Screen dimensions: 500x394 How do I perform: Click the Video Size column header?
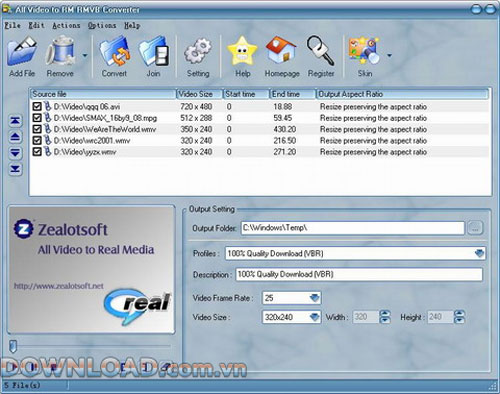(199, 94)
